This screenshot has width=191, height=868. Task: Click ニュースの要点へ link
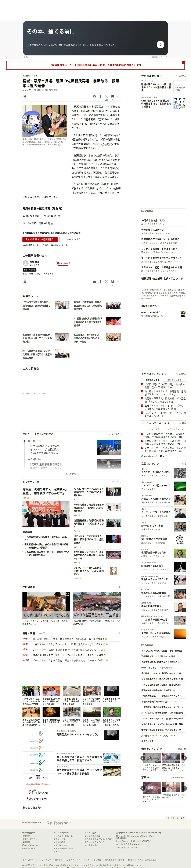pos(114,434)
